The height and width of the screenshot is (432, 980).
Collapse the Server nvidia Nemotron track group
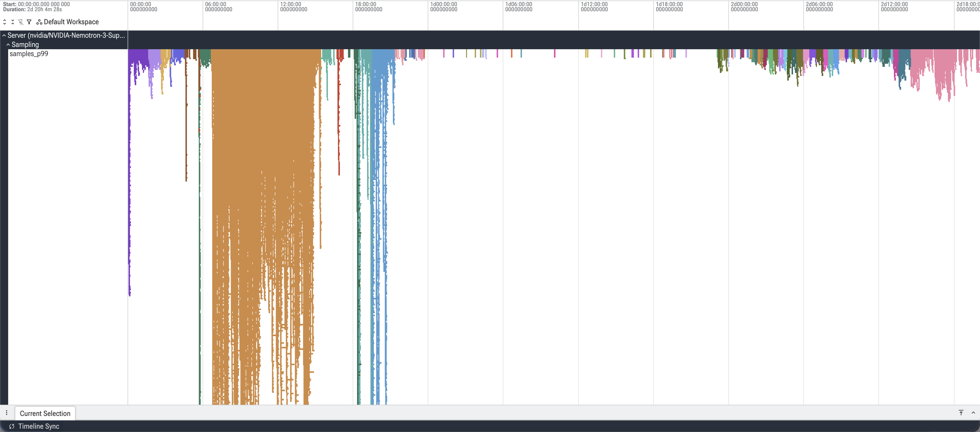click(x=4, y=35)
